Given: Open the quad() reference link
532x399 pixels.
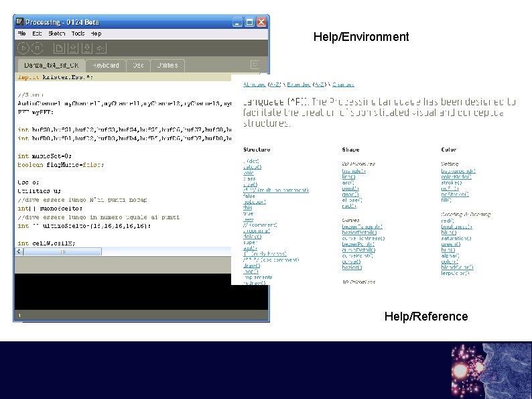Looking at the screenshot, I should coord(350,194).
